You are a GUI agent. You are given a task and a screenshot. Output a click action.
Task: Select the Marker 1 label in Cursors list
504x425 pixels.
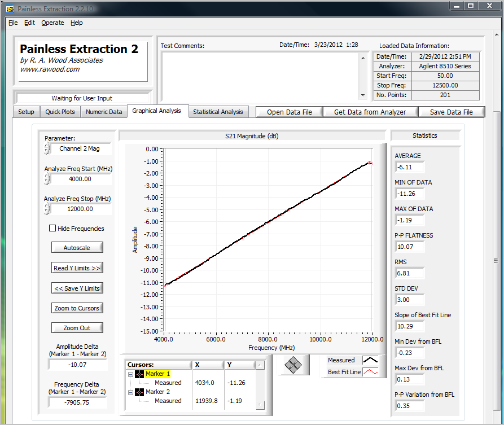coord(157,374)
